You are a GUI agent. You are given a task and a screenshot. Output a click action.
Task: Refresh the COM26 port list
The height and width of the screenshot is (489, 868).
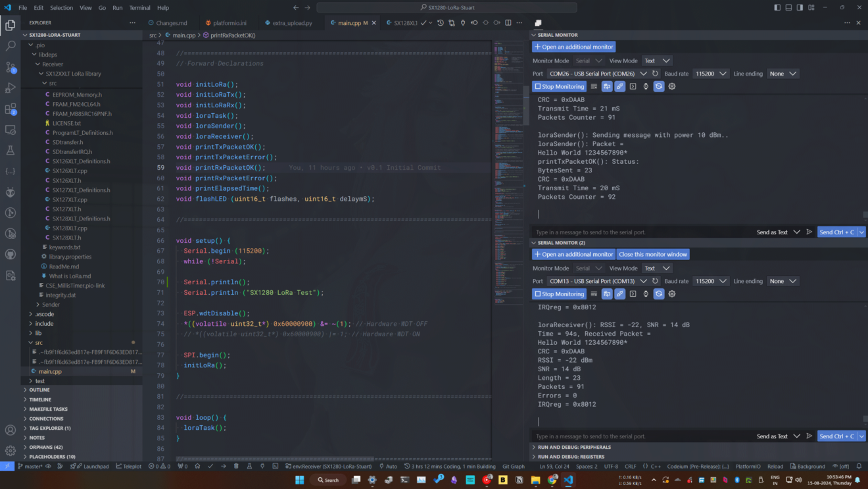pyautogui.click(x=655, y=74)
